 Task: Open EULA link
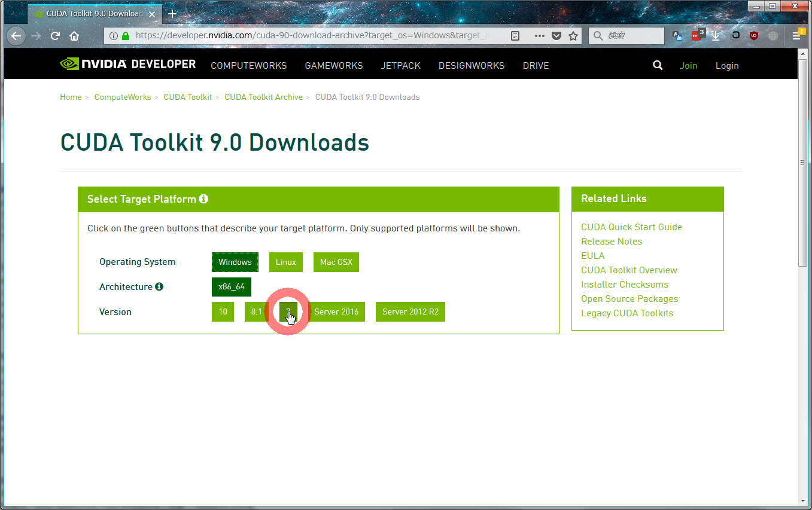coord(593,256)
